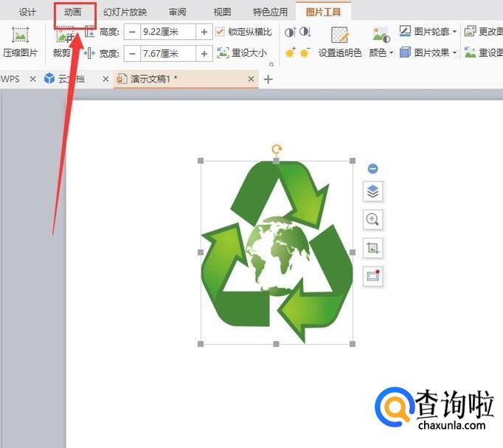Click the decrease contrast icon

[305, 32]
